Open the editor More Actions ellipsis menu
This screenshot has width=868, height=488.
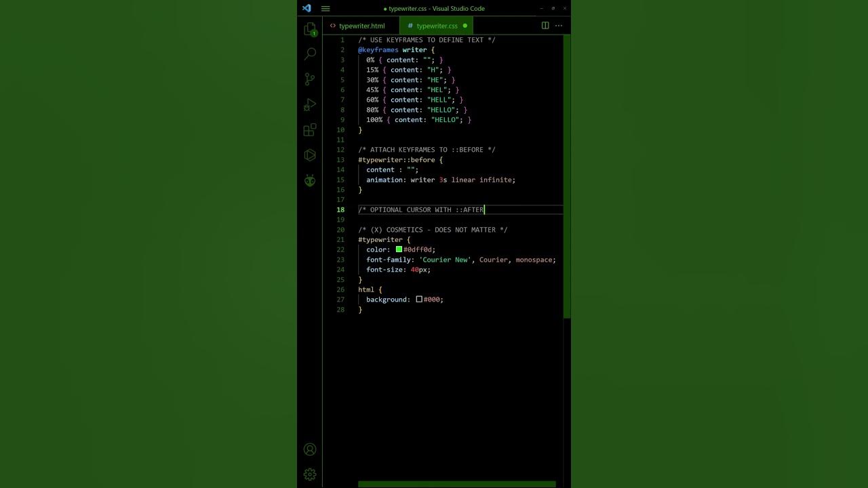point(559,25)
